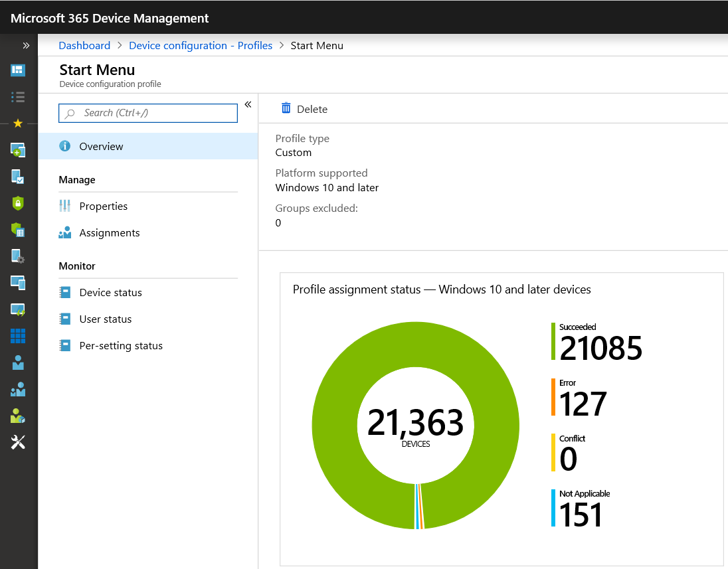
Task: Click the Delete trash icon
Action: [286, 108]
